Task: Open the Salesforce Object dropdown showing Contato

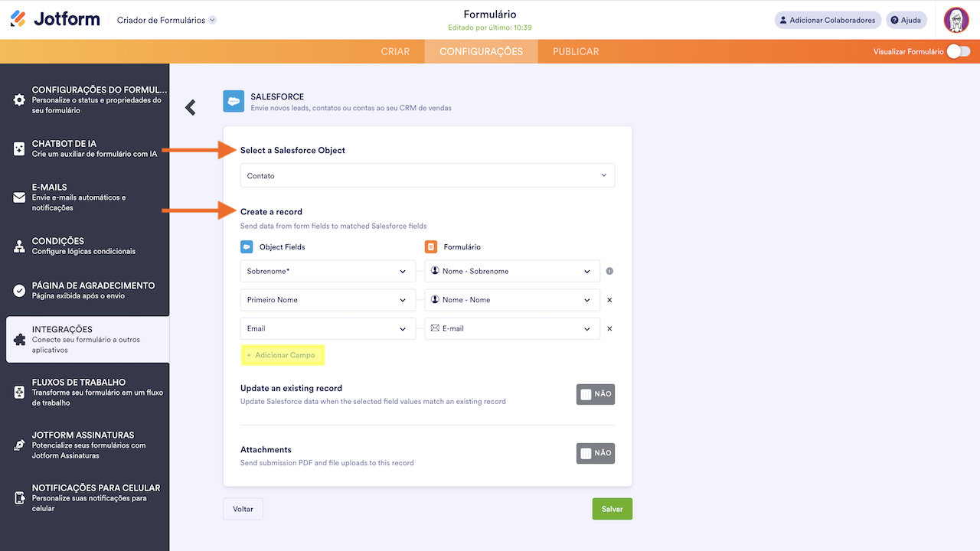Action: [x=427, y=175]
